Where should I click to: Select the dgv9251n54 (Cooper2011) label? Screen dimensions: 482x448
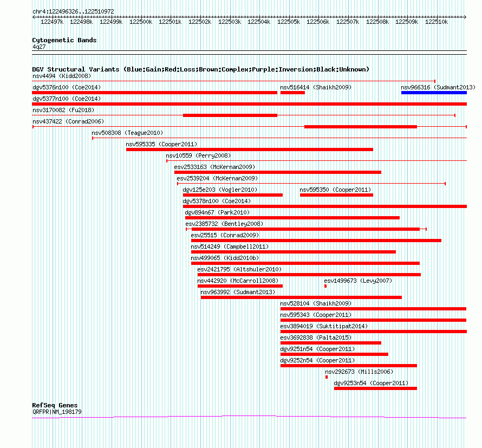coord(317,349)
